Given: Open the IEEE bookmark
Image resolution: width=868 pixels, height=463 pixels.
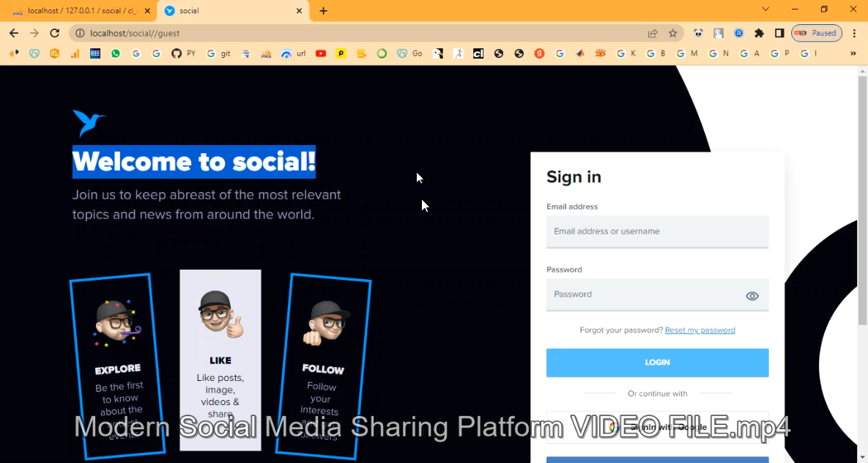Looking at the screenshot, I should coord(95,53).
